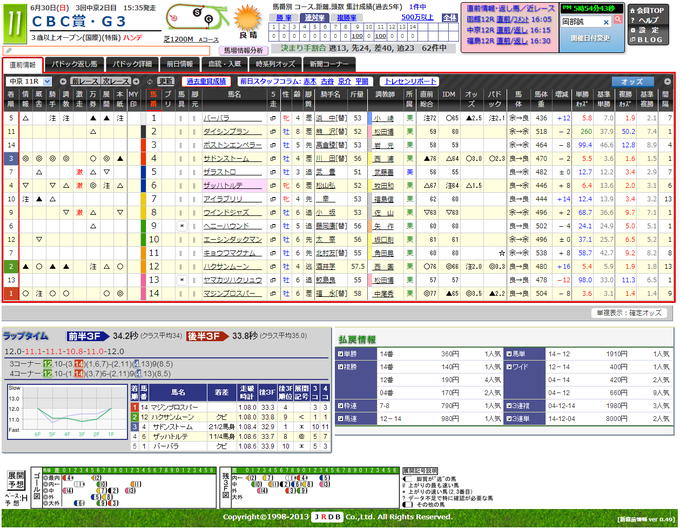Click the sunny weather 良晴 icon
The image size is (680, 529).
pyautogui.click(x=248, y=22)
